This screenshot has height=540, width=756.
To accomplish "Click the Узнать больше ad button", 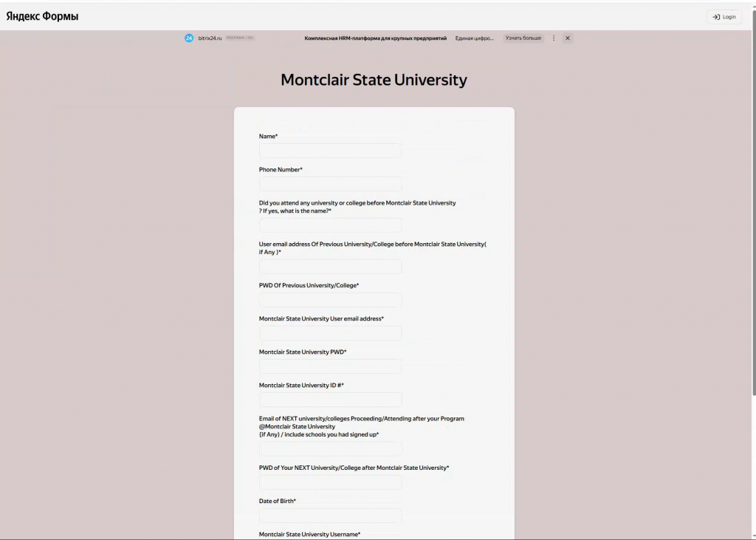I will [523, 38].
